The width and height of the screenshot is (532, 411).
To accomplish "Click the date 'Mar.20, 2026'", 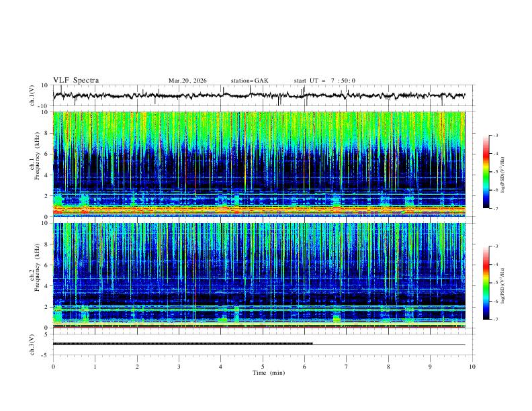I will coord(187,81).
